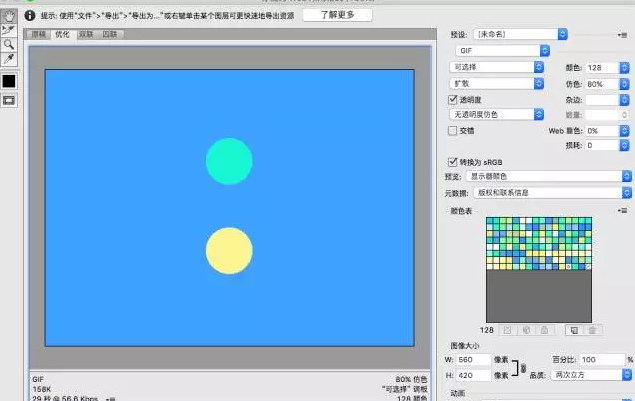Viewport: 635px width, 401px height.
Task: Open the 颜色表 panel menu icon
Action: [x=622, y=211]
